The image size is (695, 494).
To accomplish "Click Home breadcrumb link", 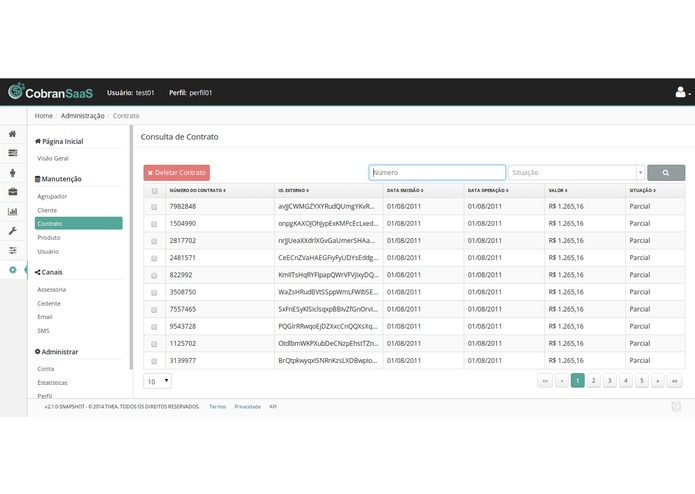I will [43, 116].
